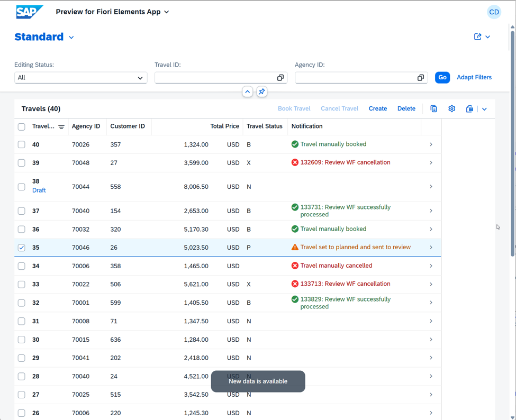516x420 pixels.
Task: Toggle the select-all checkbox in header
Action: 21,127
